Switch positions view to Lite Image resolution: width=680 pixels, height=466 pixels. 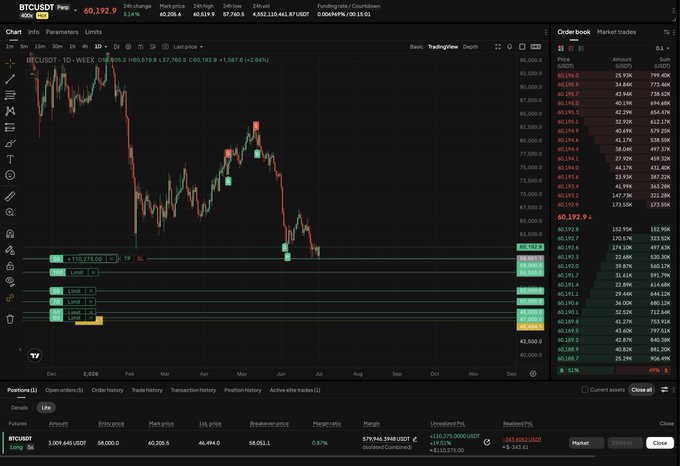tap(46, 407)
